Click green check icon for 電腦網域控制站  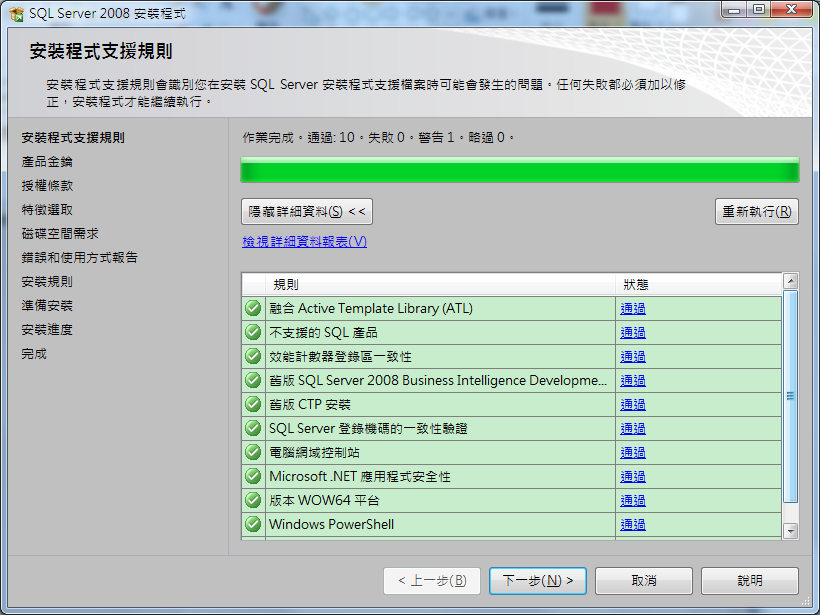(253, 452)
